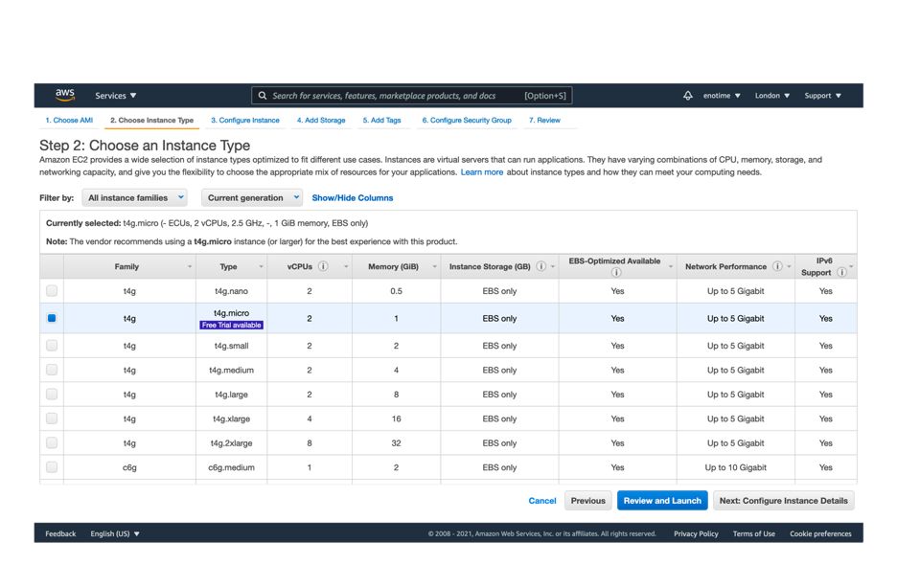Select the t4g.nano instance checkbox
The image size is (897, 588).
tap(52, 291)
